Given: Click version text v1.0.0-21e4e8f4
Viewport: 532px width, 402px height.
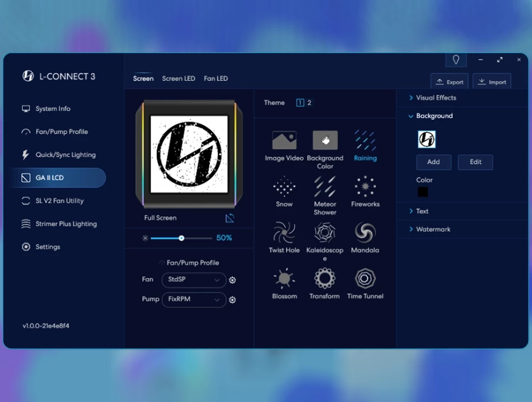Looking at the screenshot, I should [46, 326].
